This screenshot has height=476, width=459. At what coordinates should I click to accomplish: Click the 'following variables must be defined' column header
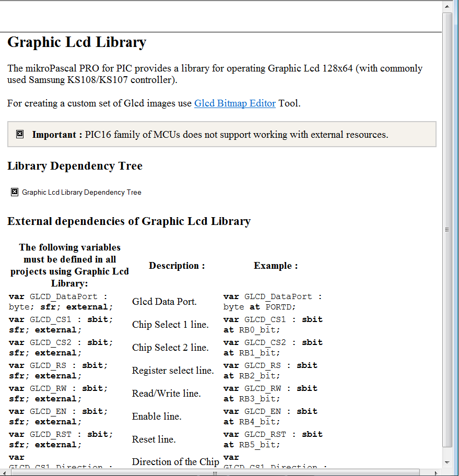(69, 265)
